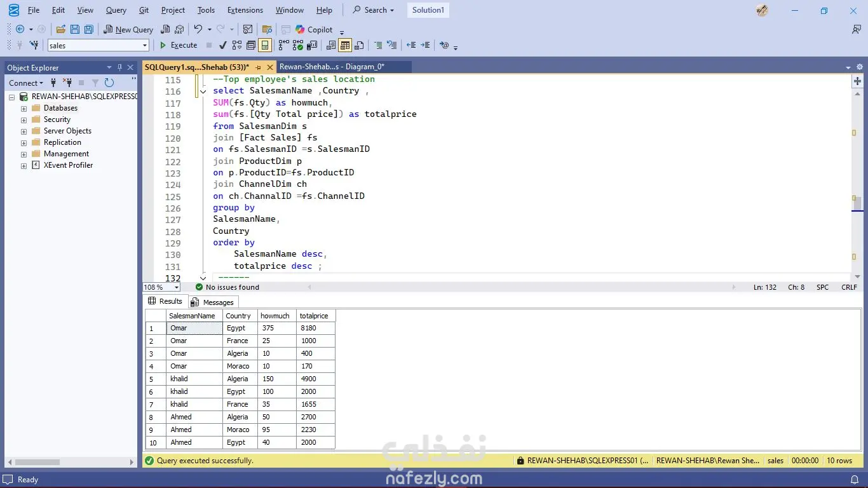Click the Open File folder icon

pos(61,29)
